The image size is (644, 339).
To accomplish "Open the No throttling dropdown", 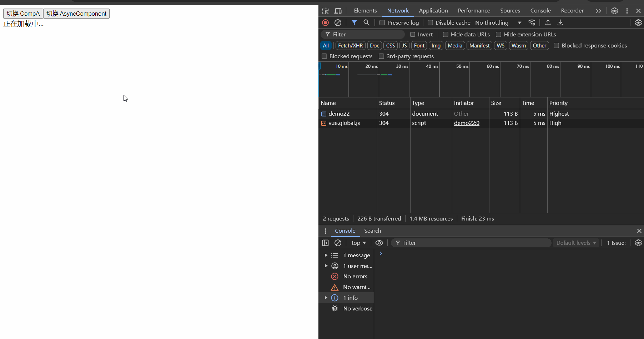I will pos(498,23).
